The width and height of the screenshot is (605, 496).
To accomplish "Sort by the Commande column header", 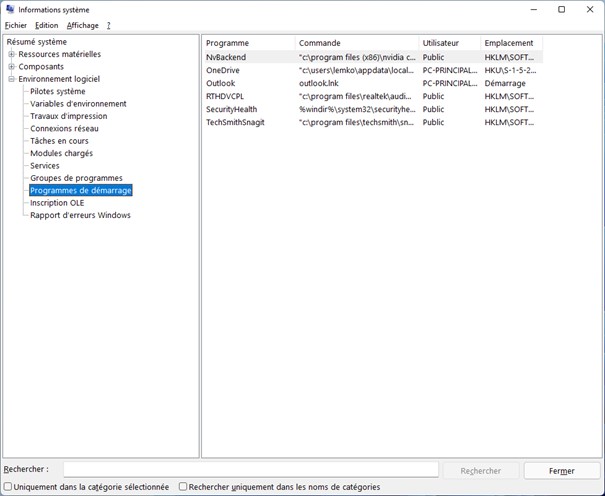I will (357, 43).
